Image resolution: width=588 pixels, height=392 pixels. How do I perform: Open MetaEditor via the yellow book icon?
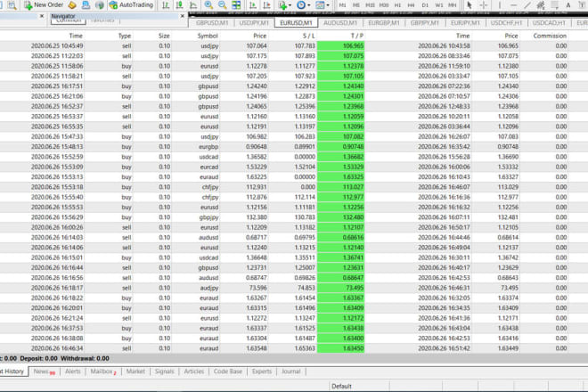72,4
